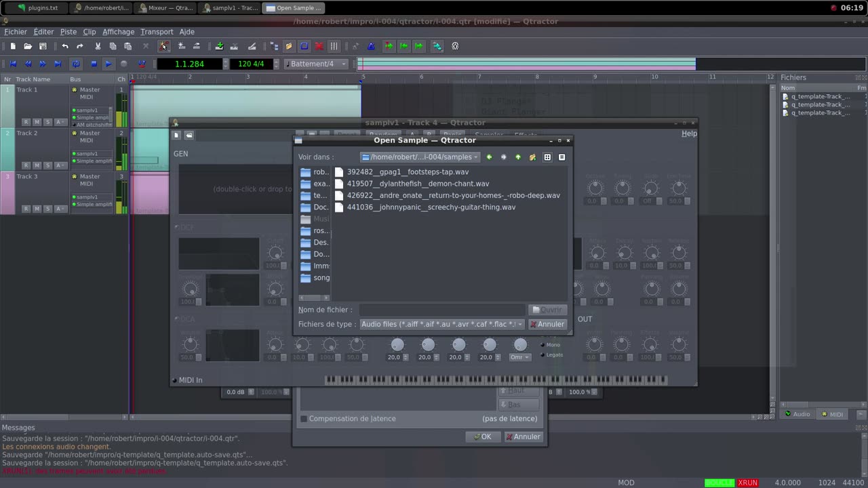The width and height of the screenshot is (868, 488).
Task: Click the Nom de fichier input field
Action: tap(442, 310)
